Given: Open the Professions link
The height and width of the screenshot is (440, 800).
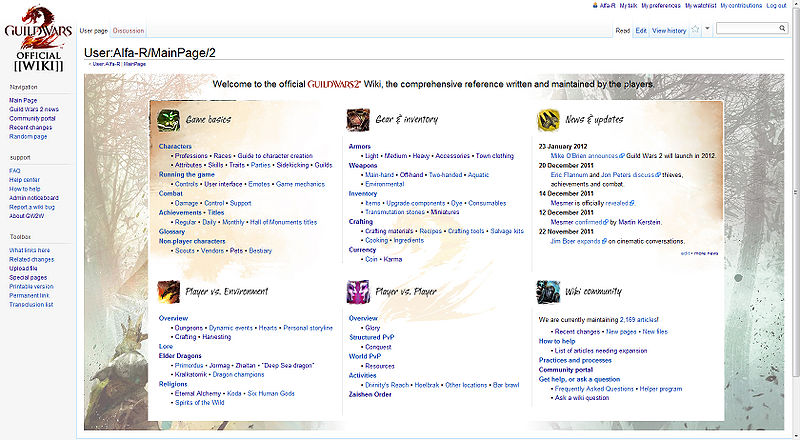Looking at the screenshot, I should pyautogui.click(x=191, y=156).
